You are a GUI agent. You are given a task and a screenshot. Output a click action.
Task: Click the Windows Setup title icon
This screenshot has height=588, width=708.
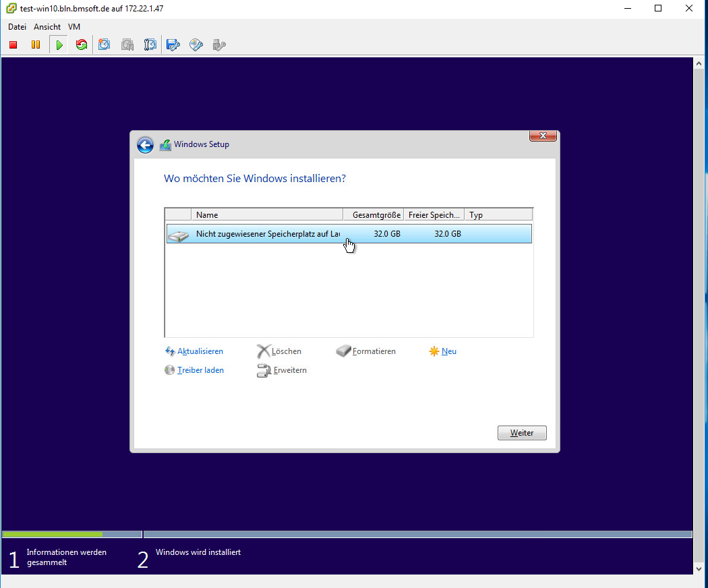coord(165,145)
